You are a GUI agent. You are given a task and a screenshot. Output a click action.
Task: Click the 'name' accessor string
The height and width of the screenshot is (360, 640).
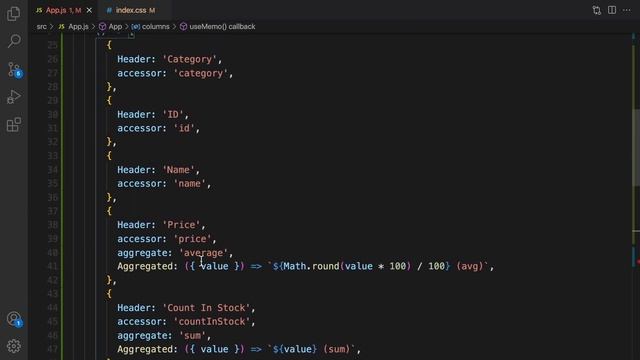tap(189, 184)
